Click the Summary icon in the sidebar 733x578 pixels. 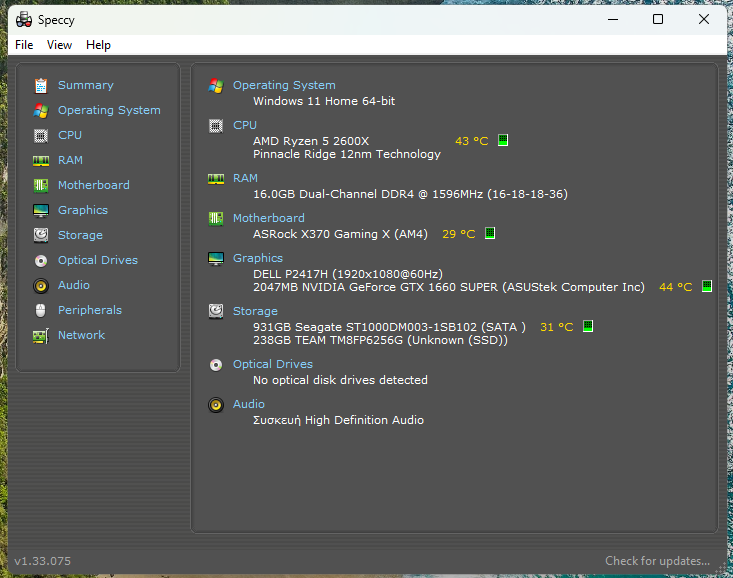(x=41, y=86)
